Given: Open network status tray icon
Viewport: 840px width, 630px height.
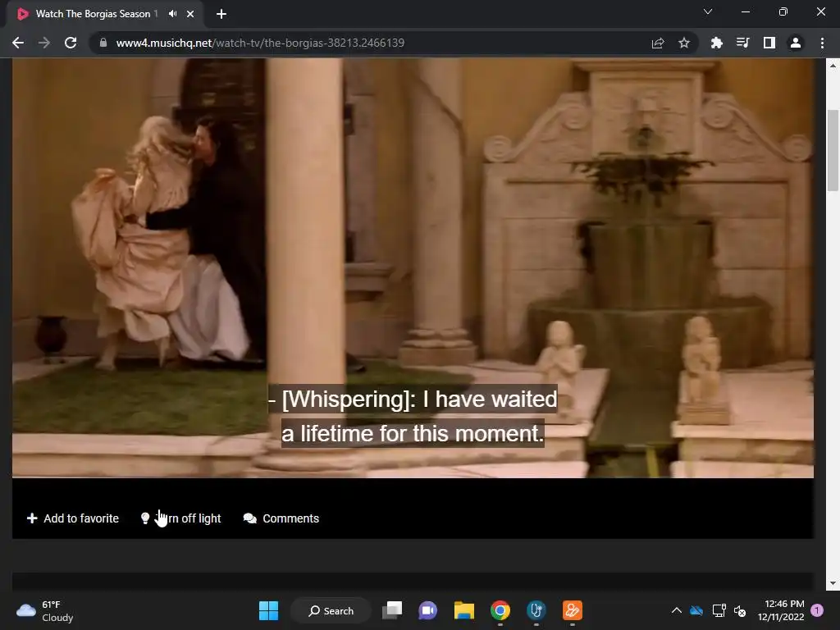Looking at the screenshot, I should 719,610.
